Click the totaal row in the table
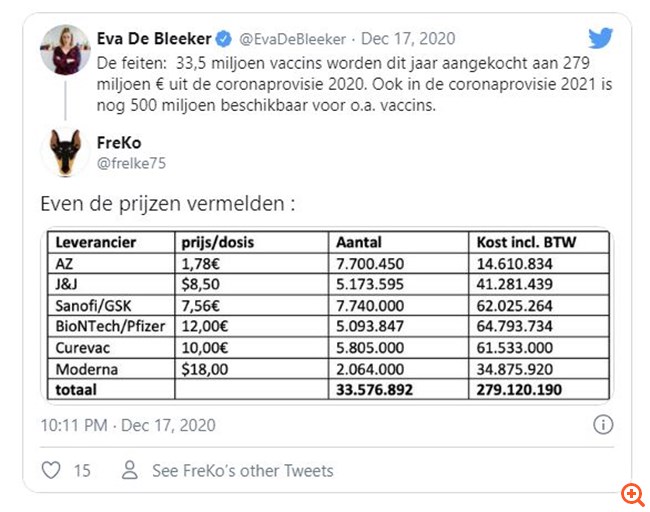 tap(328, 389)
